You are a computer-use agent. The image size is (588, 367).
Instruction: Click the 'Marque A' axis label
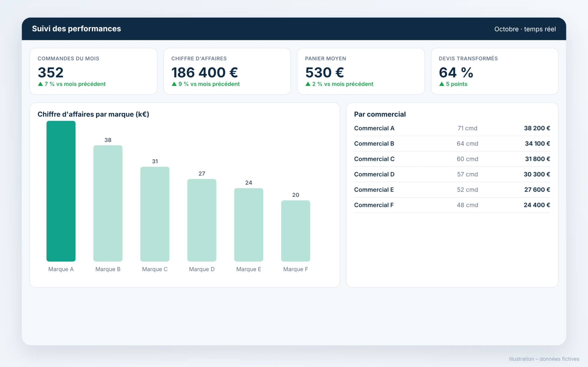coord(61,269)
